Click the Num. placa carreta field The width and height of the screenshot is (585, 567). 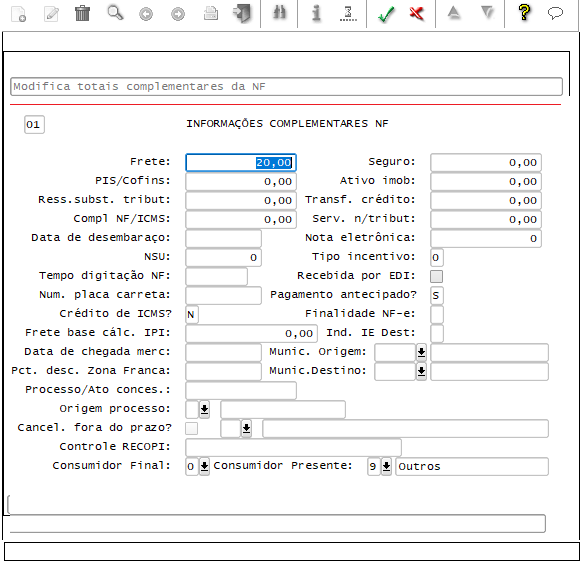pyautogui.click(x=223, y=295)
